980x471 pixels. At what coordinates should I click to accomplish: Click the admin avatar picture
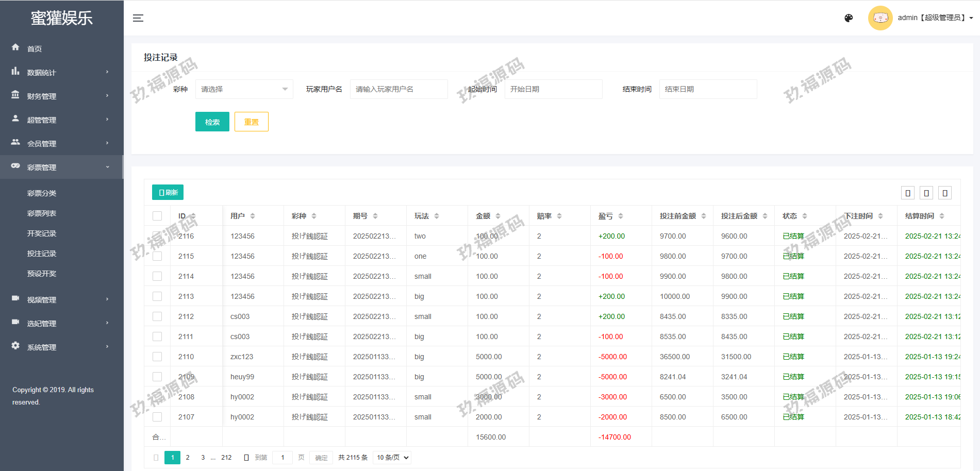[x=880, y=18]
